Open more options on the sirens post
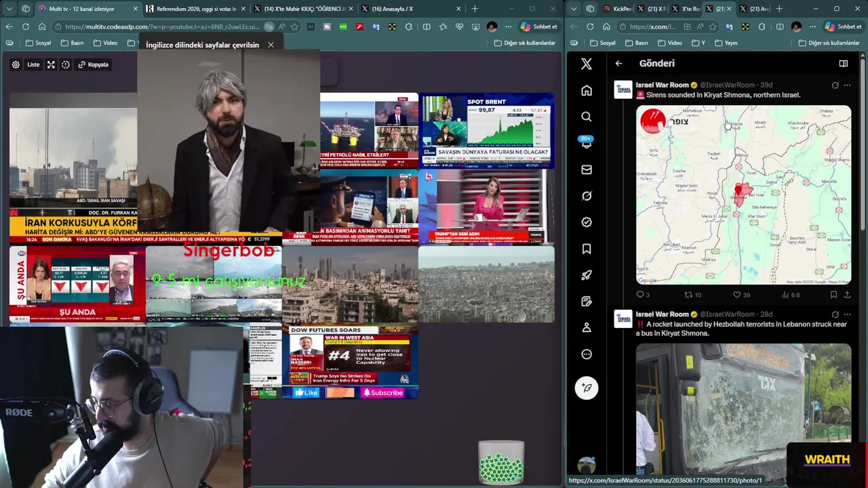Viewport: 868px width, 488px height. [847, 85]
